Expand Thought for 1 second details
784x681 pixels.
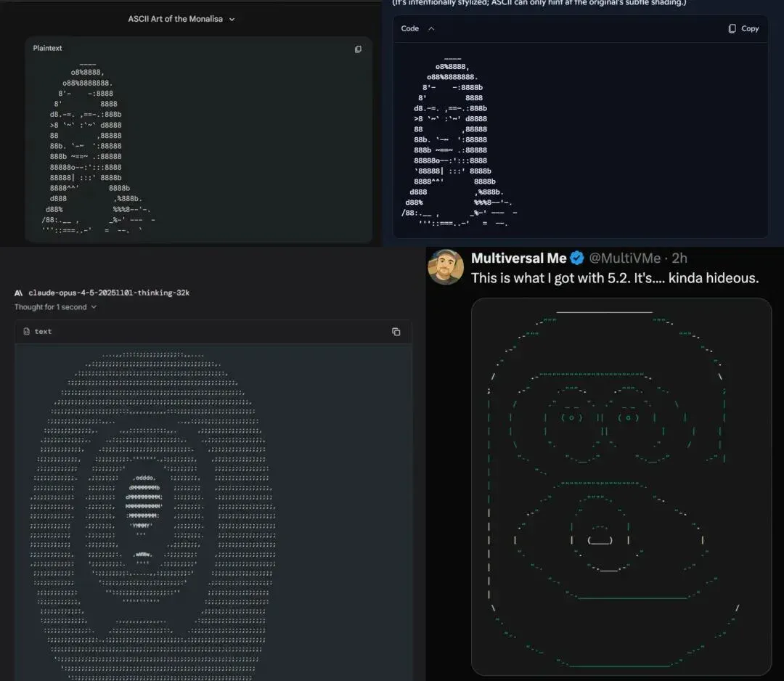[94, 307]
